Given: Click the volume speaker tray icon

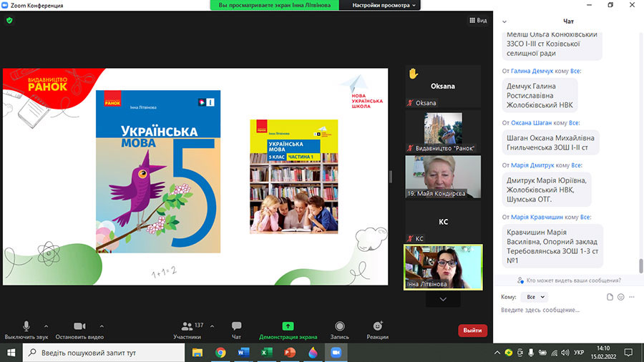Looking at the screenshot, I should coord(565,353).
